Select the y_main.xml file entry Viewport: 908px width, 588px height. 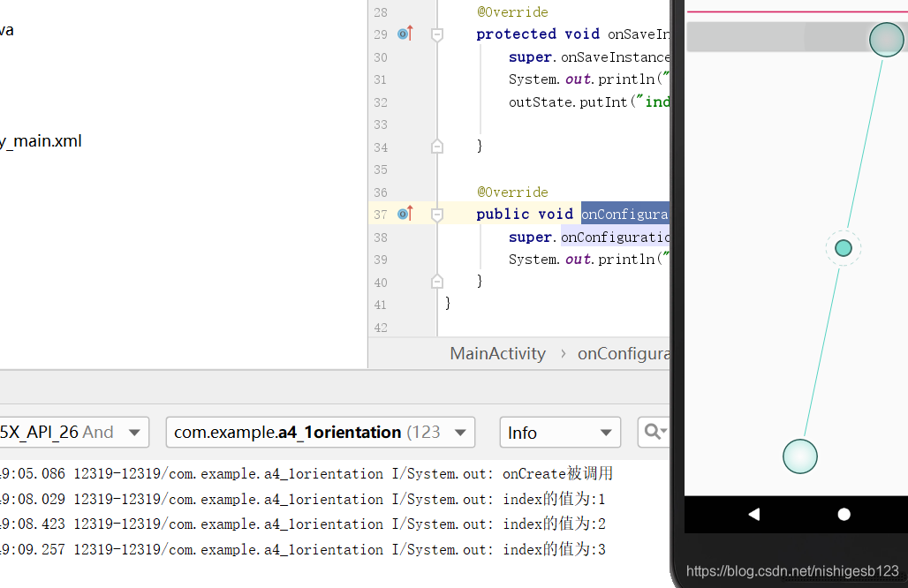click(41, 141)
